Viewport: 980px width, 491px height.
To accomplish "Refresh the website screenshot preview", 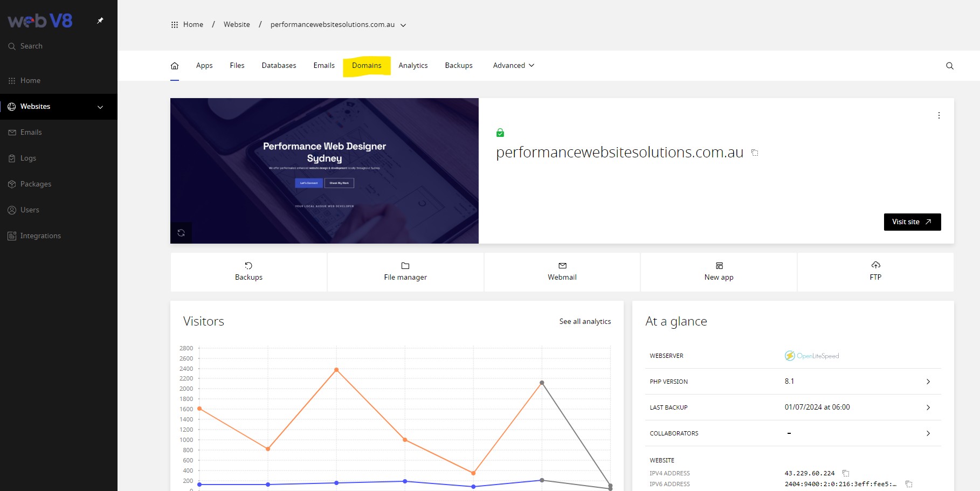I will [x=181, y=233].
